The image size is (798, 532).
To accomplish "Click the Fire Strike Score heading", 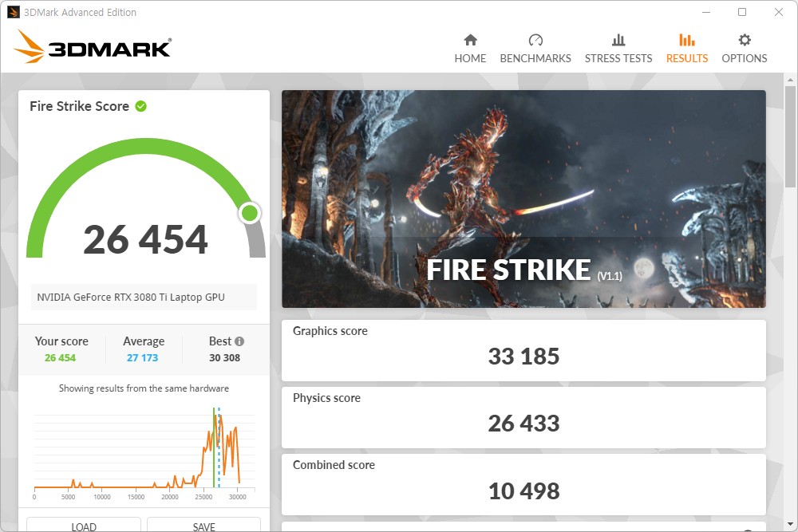I will [79, 106].
